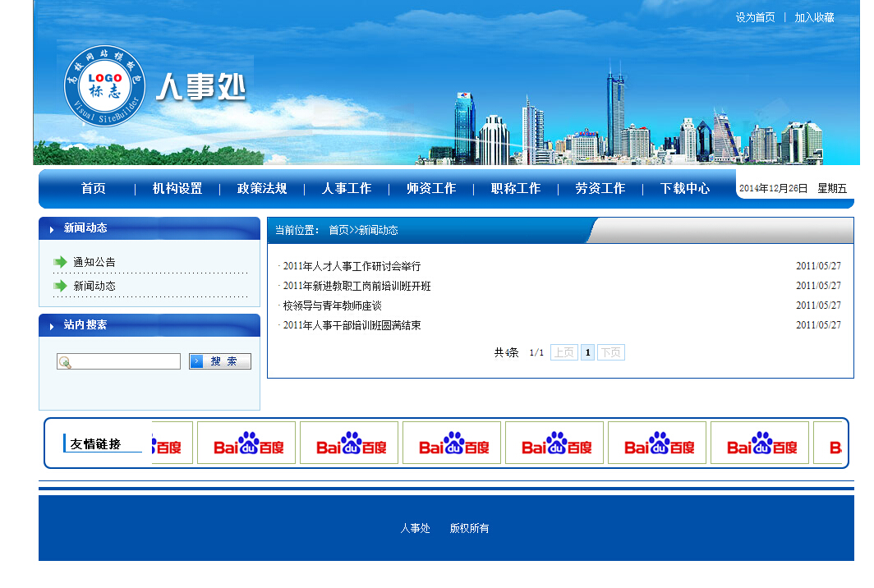Click the 上页 pagination button
Screen dimensions: 874x588
[x=564, y=352]
